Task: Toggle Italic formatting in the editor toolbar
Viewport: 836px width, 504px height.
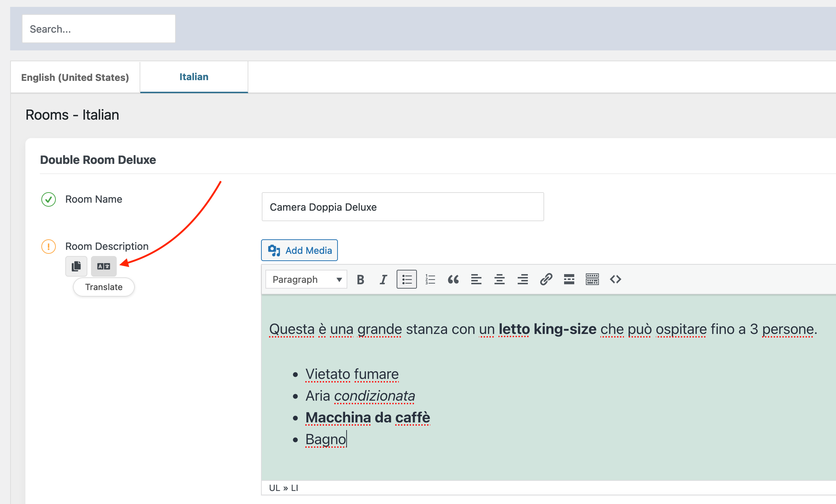Action: [383, 280]
